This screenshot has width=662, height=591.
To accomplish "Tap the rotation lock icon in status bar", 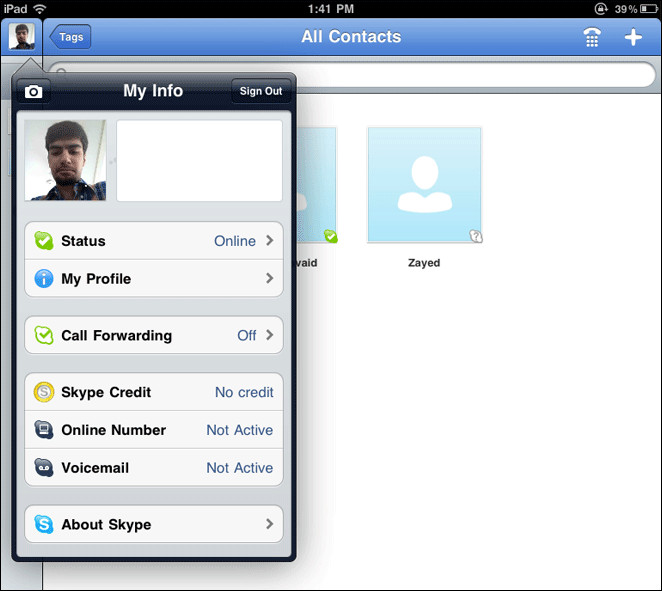I will (x=601, y=8).
